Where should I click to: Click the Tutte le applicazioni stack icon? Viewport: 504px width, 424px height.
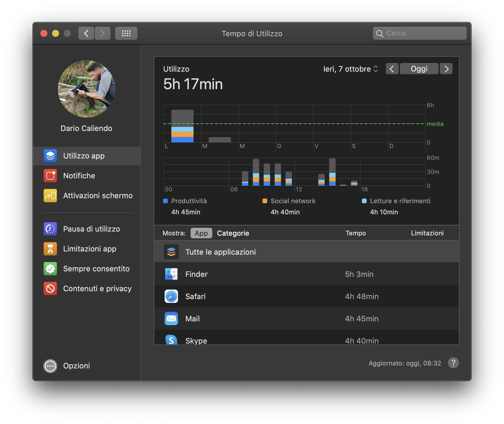[x=171, y=252]
